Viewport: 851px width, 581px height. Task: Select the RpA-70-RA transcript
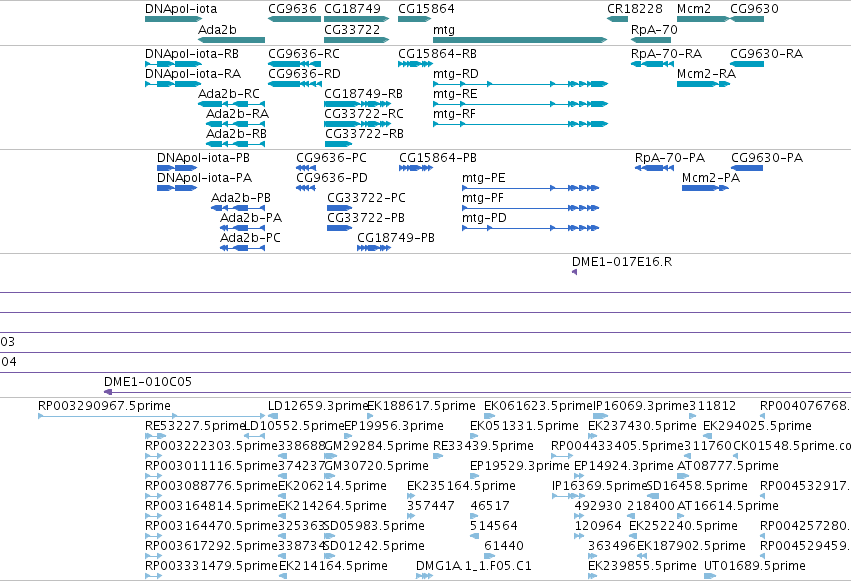tap(652, 64)
